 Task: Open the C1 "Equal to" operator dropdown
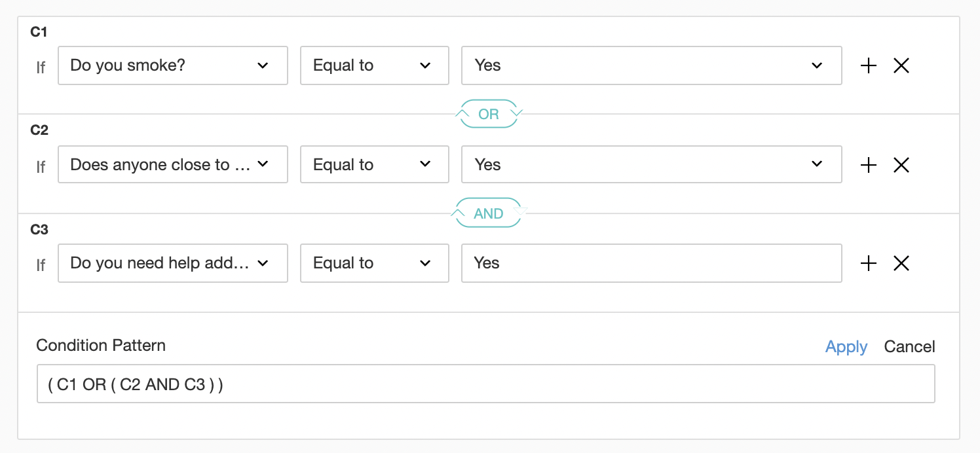(374, 65)
